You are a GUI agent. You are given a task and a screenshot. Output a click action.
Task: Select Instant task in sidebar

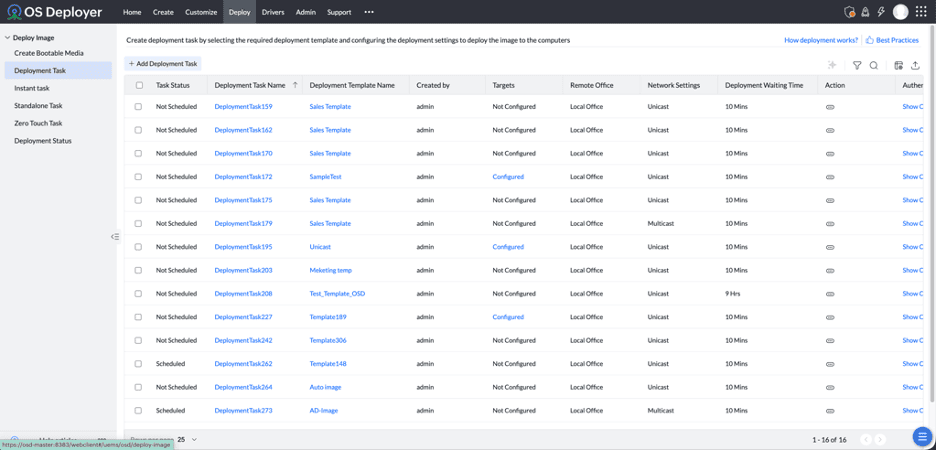[32, 88]
